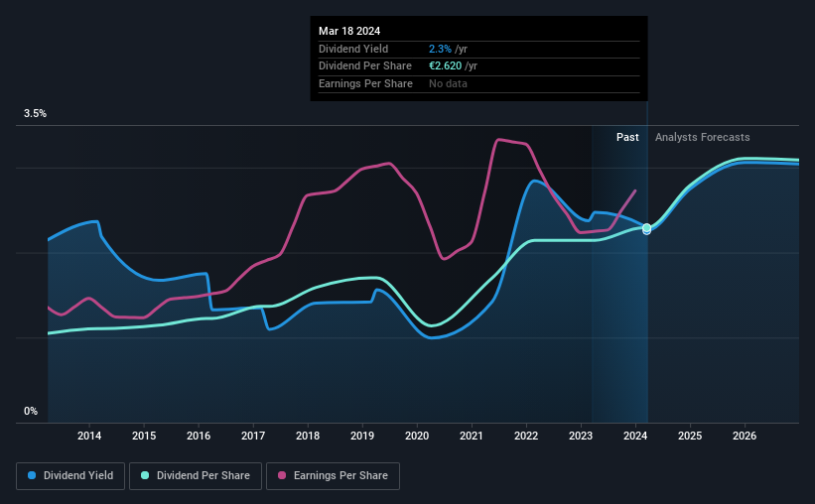Click the tooltip Dividend Per Share row label
The image size is (815, 504).
tap(365, 66)
